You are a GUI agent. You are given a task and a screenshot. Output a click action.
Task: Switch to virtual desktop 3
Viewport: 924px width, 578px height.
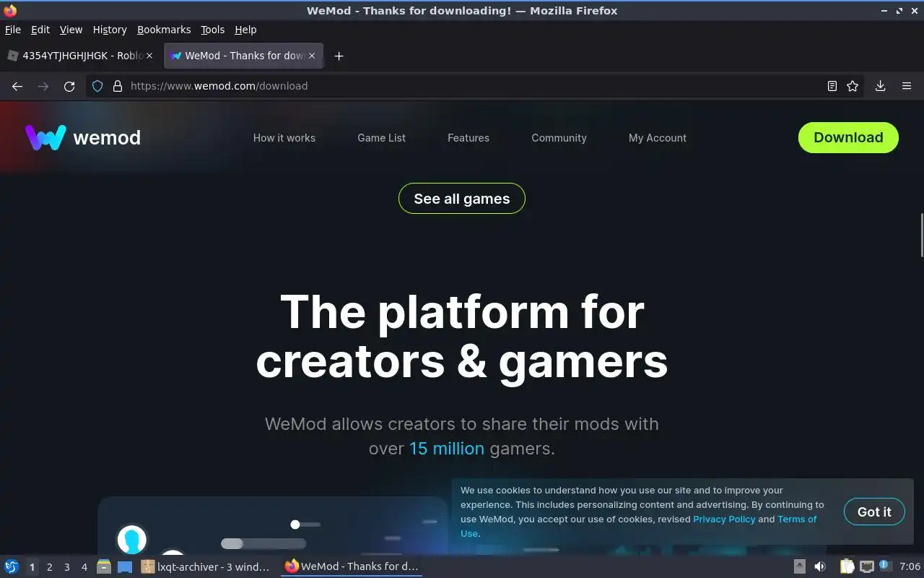[66, 567]
